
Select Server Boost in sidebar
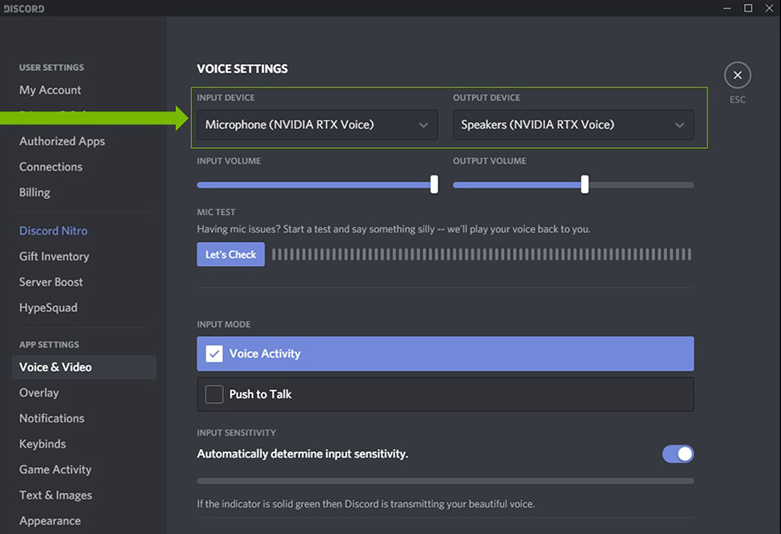[x=51, y=282]
